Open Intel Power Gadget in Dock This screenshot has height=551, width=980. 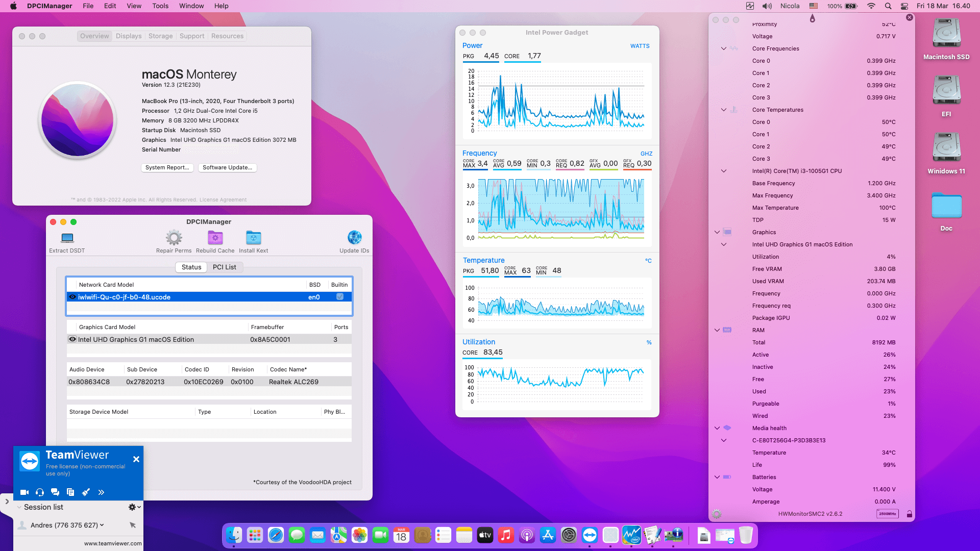631,535
